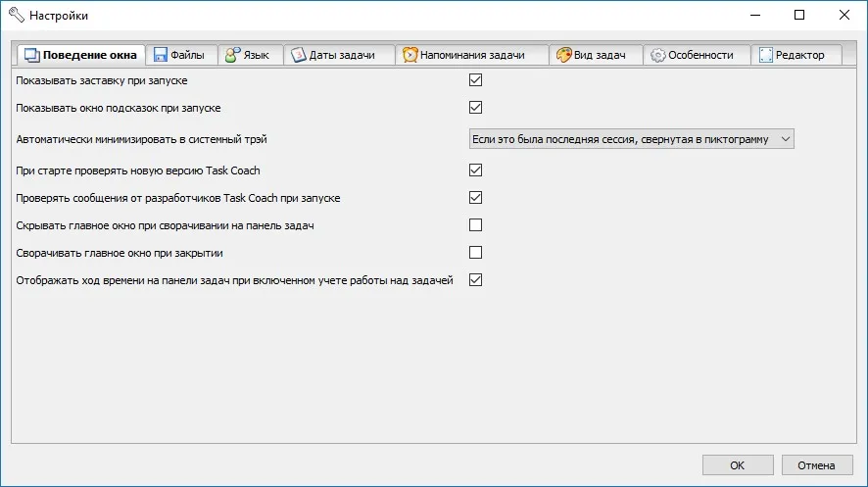Switch to the Файлы tab

(x=181, y=55)
